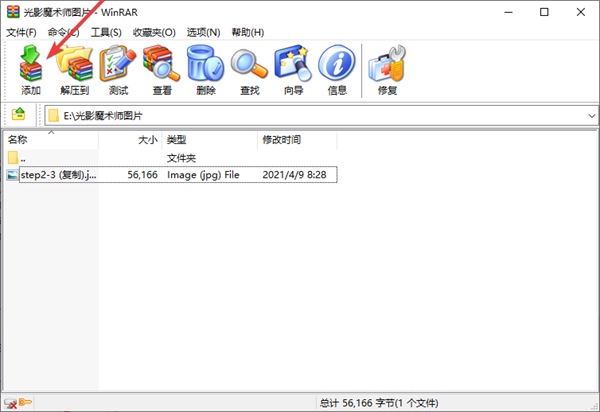Close the WinRAR window
This screenshot has width=600, height=412.
[x=580, y=12]
